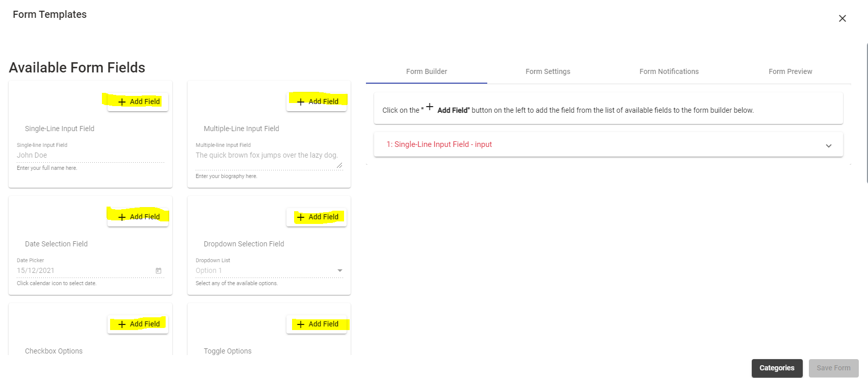
Task: Collapse the '1: Single-Line Input Field - input' entry
Action: (x=828, y=145)
